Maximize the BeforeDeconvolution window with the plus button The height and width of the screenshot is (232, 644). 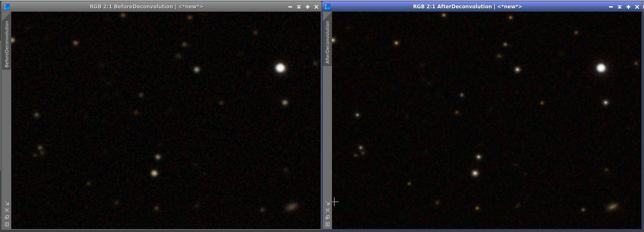(307, 7)
